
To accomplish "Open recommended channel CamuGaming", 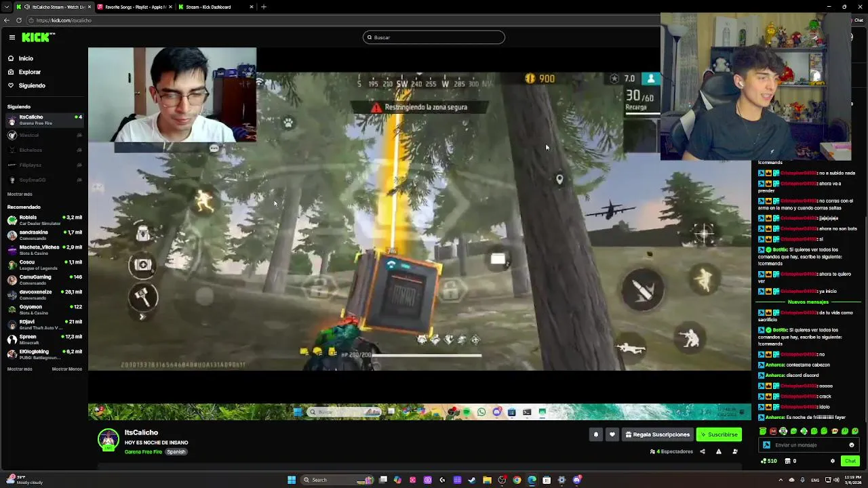I will pos(44,279).
